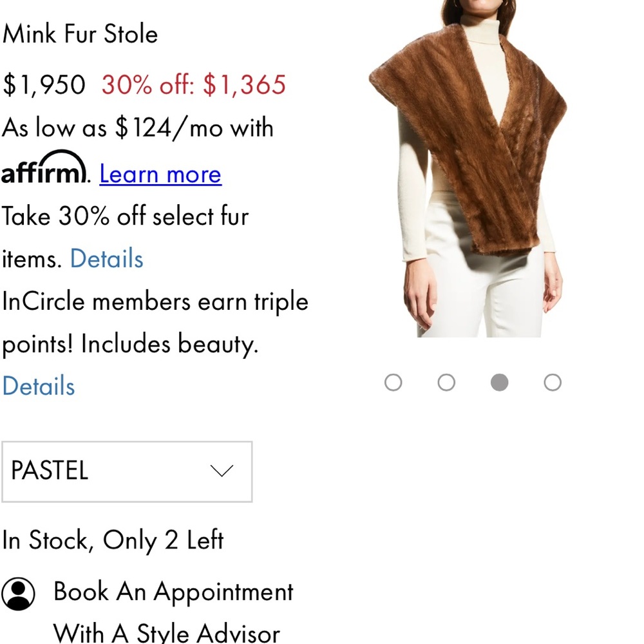Switch to the last product photo via its dot

(x=552, y=382)
